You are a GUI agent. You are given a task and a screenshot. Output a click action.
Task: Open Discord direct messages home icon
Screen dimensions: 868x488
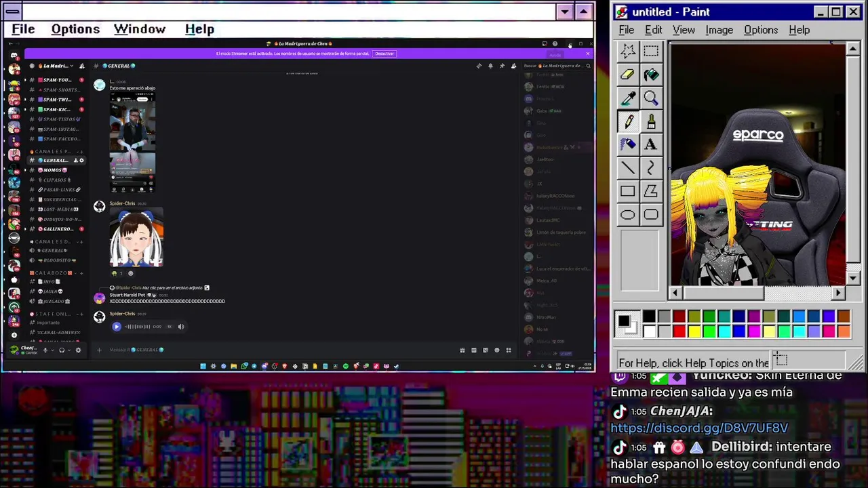[14, 56]
